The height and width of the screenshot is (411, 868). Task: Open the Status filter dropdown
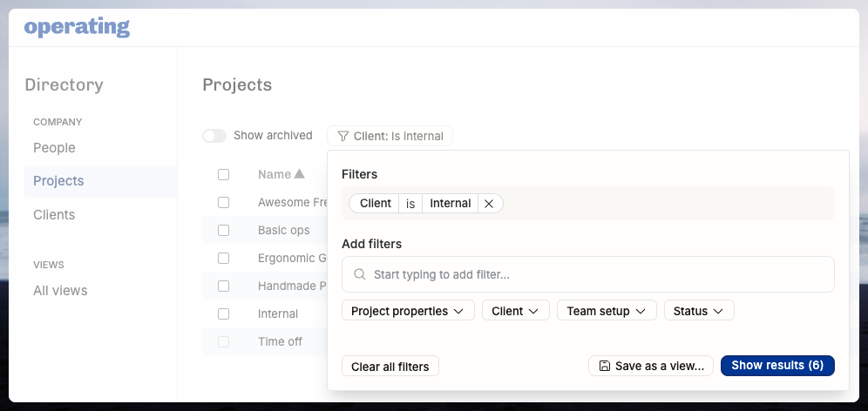[698, 311]
